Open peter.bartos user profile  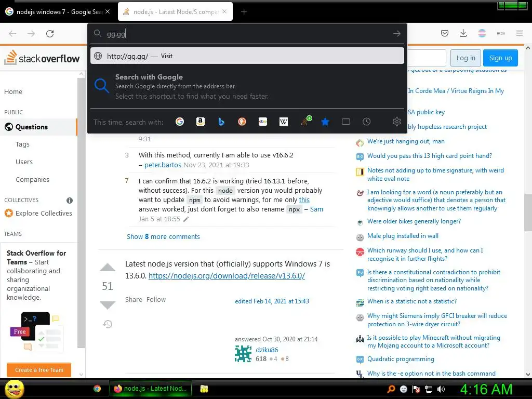pos(163,165)
